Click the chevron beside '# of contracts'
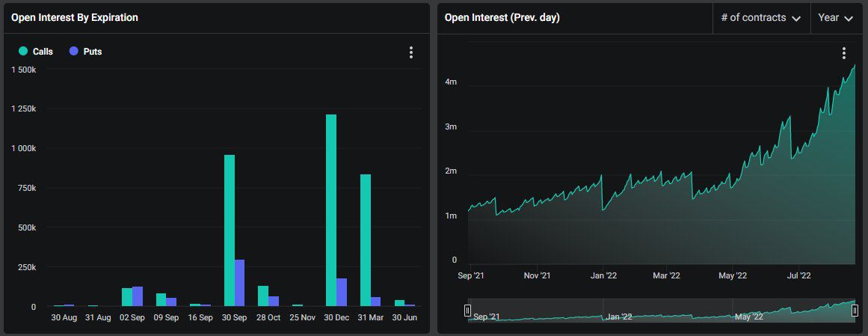This screenshot has height=336, width=868. 795,19
